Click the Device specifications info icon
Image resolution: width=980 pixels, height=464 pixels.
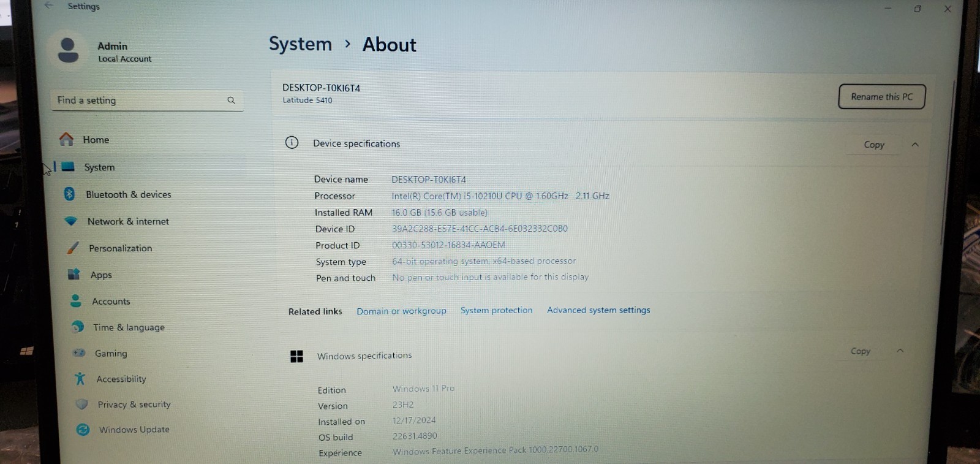point(292,143)
